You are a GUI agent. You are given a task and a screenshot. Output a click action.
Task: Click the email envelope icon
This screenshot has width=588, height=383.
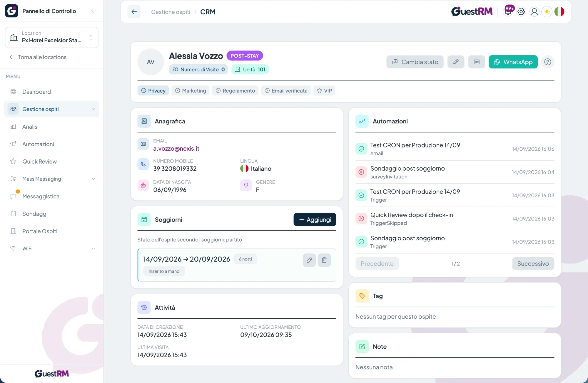(x=143, y=144)
